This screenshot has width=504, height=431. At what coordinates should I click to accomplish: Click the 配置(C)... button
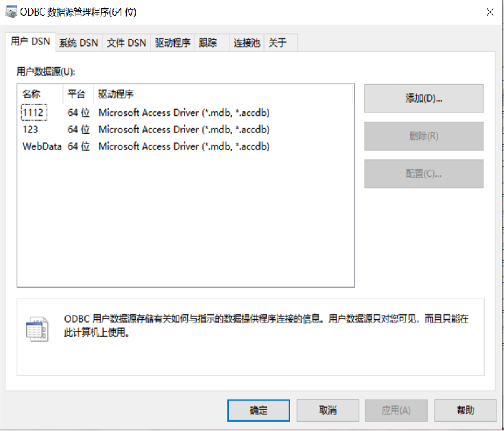tap(424, 174)
